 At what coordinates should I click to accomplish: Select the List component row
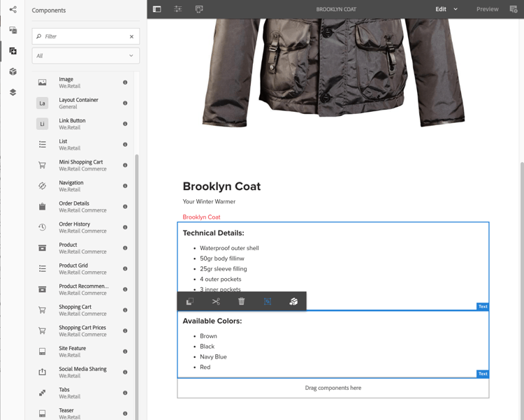pyautogui.click(x=83, y=145)
